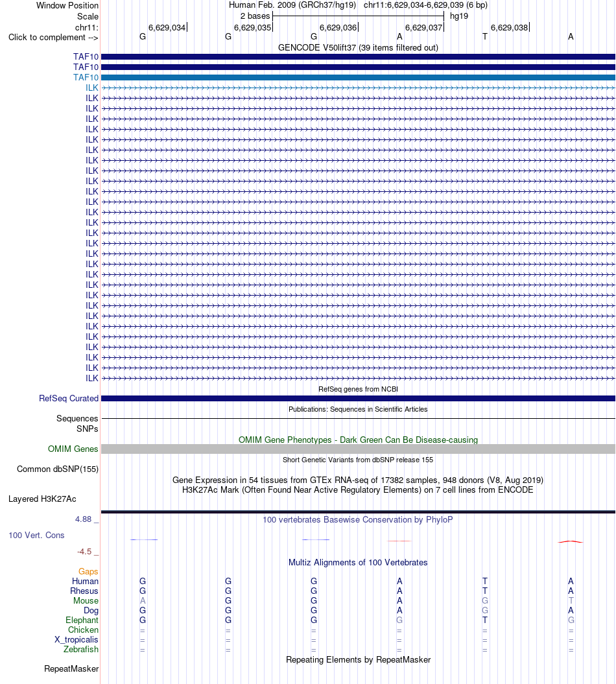Click the T base in the Elephant alignment row
Image resolution: width=616 pixels, height=684 pixels.
(x=484, y=620)
